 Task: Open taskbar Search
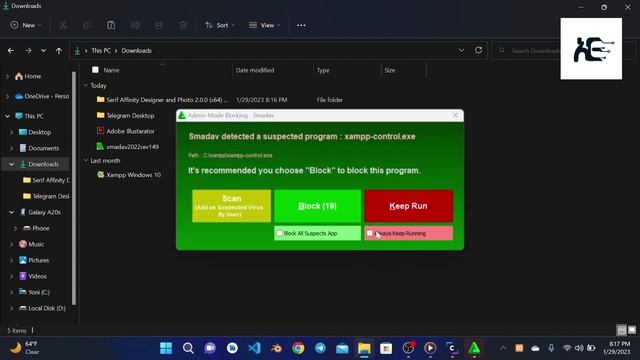pos(188,348)
